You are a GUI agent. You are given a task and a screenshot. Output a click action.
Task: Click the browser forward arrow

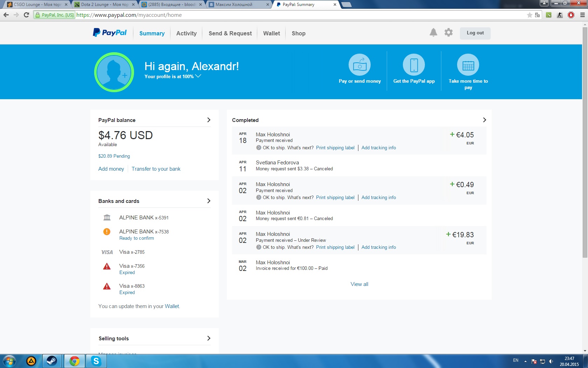coord(16,15)
